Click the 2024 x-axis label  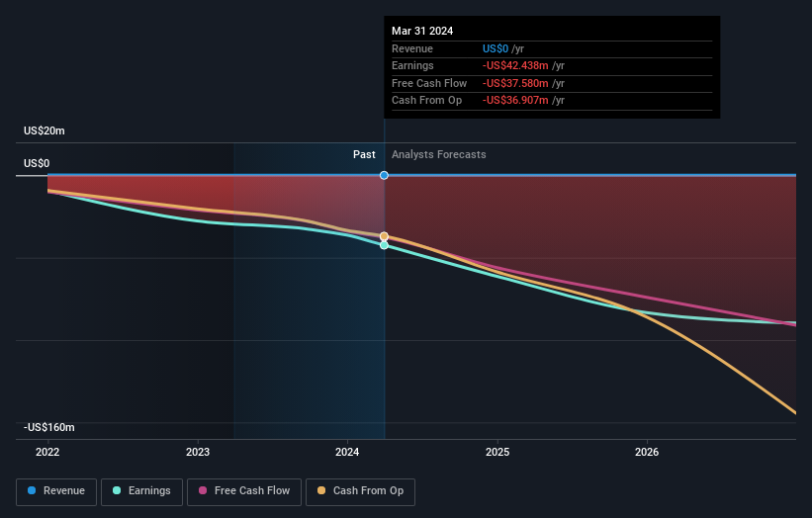(347, 452)
